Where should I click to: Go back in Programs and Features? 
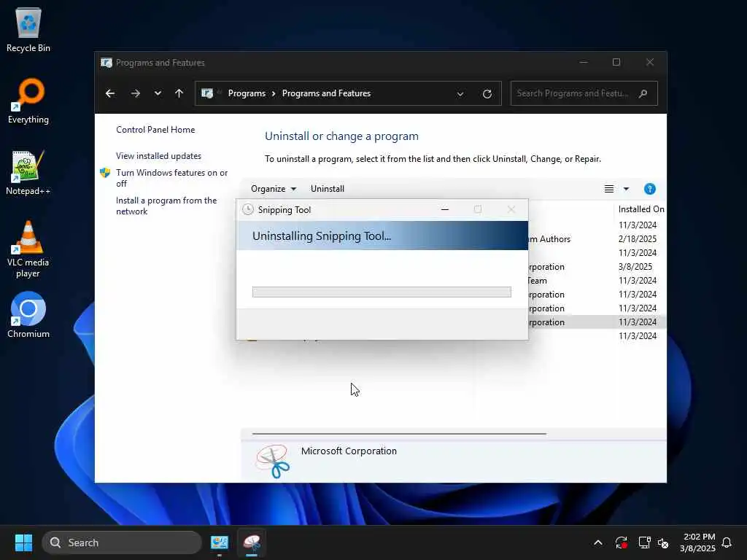pos(110,93)
